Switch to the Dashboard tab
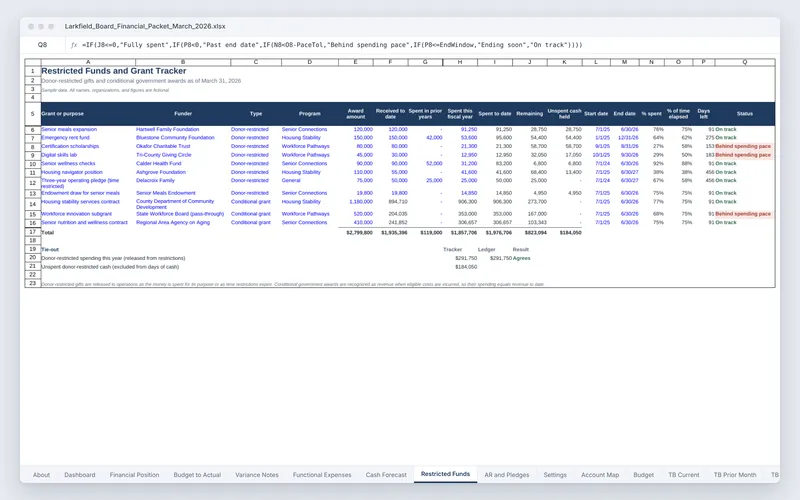 (x=80, y=474)
